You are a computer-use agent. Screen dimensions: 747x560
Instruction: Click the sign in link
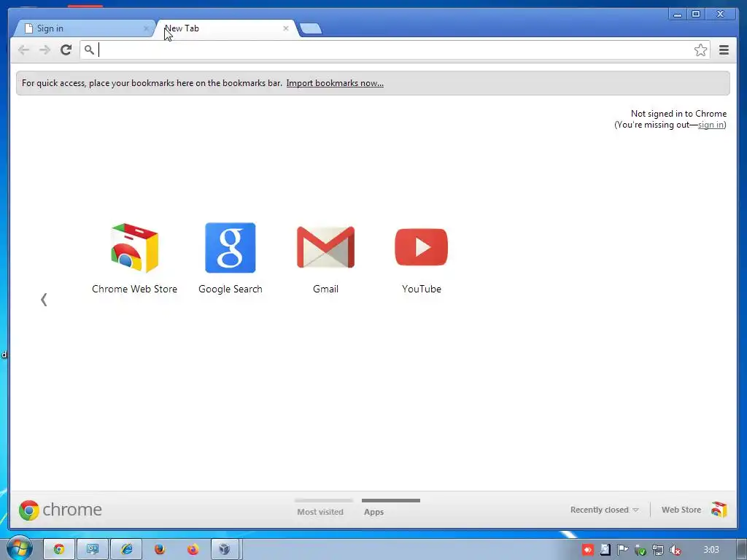(x=711, y=125)
